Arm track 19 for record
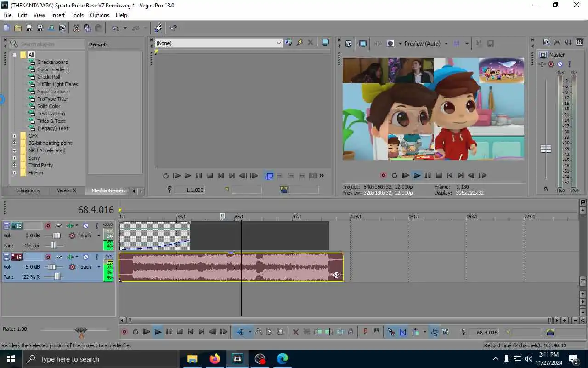The height and width of the screenshot is (368, 588). (x=48, y=257)
